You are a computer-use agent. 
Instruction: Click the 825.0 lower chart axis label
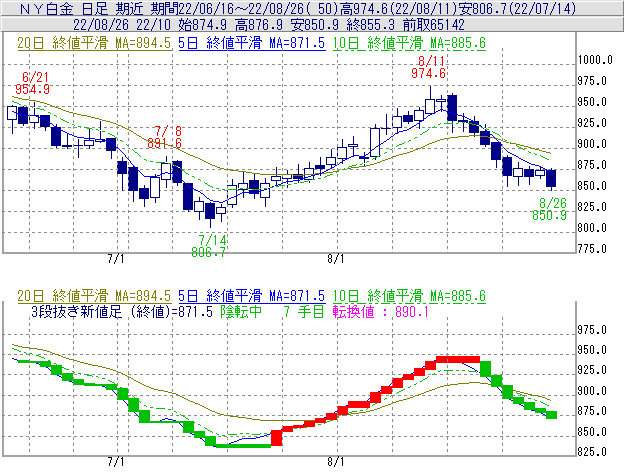point(592,452)
